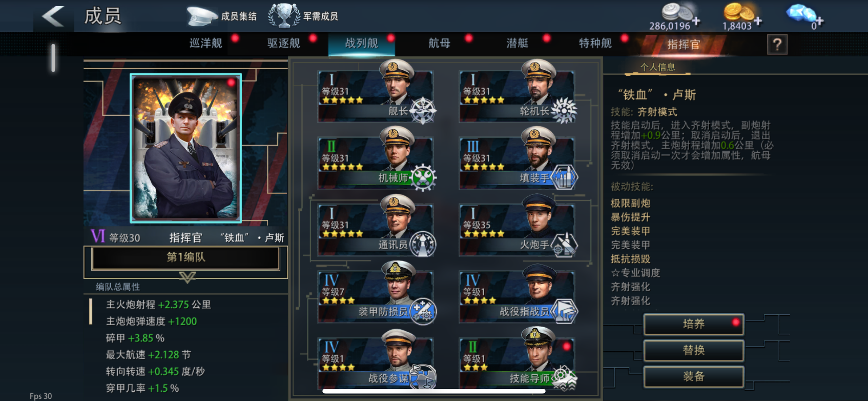
Task: Open 成员集结 captain hat icon
Action: click(x=202, y=16)
